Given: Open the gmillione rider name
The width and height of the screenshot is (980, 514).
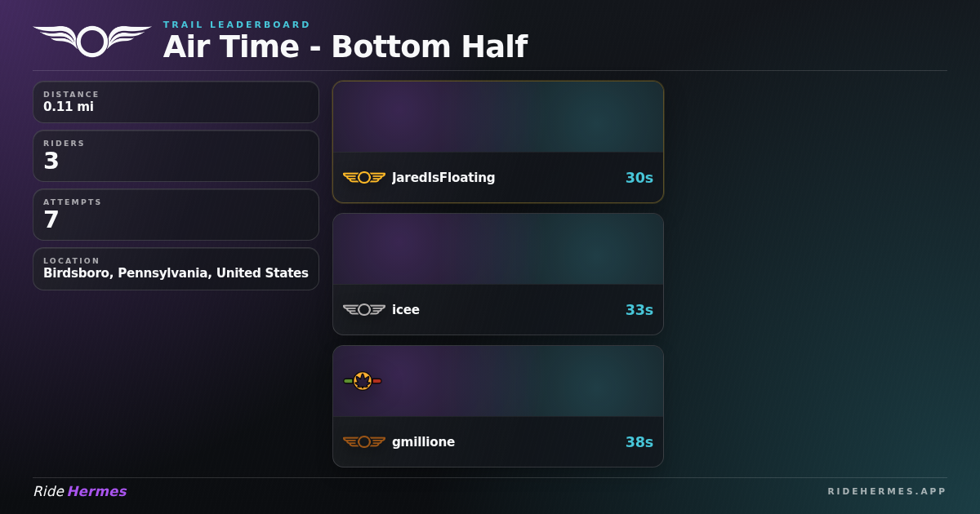Looking at the screenshot, I should click(423, 441).
